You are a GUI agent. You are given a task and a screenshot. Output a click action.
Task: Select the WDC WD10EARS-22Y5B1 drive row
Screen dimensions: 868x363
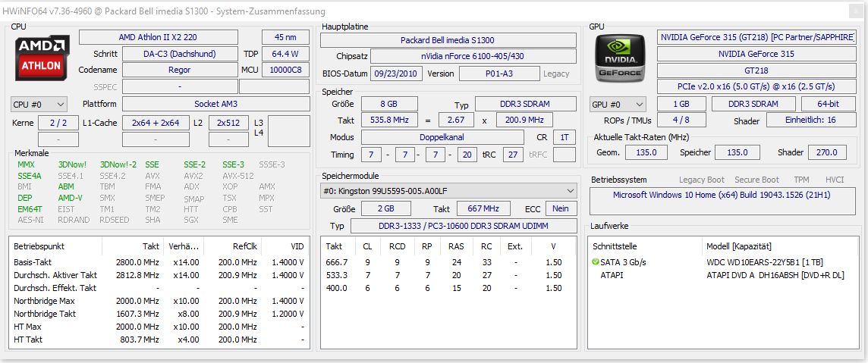(722, 262)
